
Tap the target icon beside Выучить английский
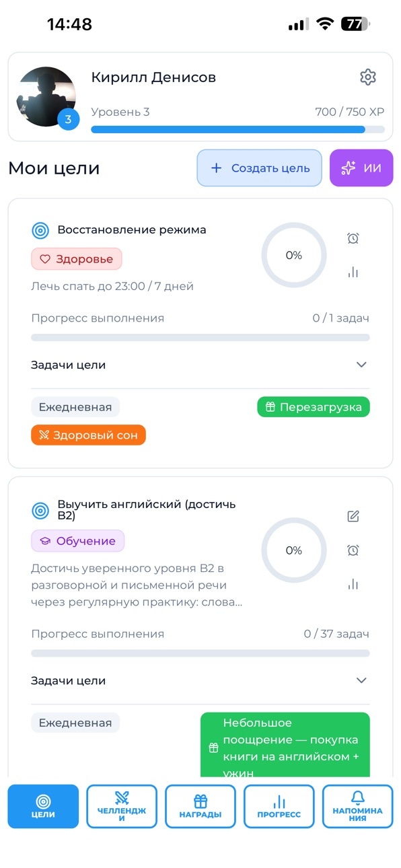(x=40, y=511)
